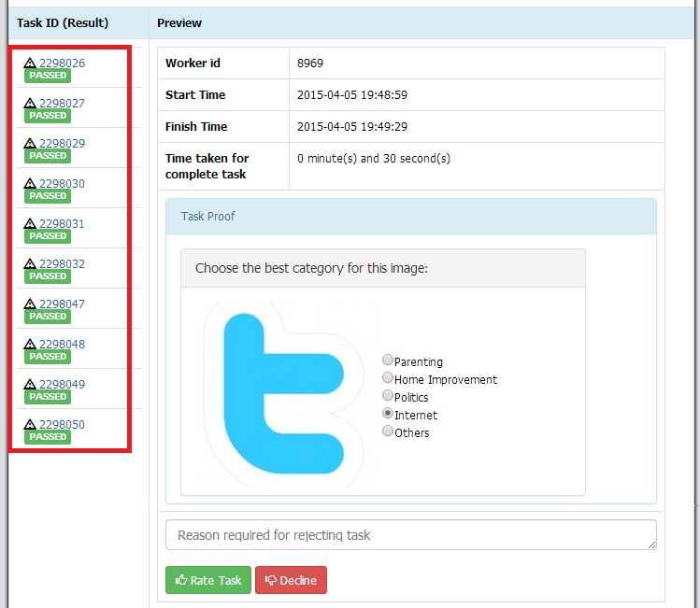Open task 2298048 link

(x=62, y=345)
